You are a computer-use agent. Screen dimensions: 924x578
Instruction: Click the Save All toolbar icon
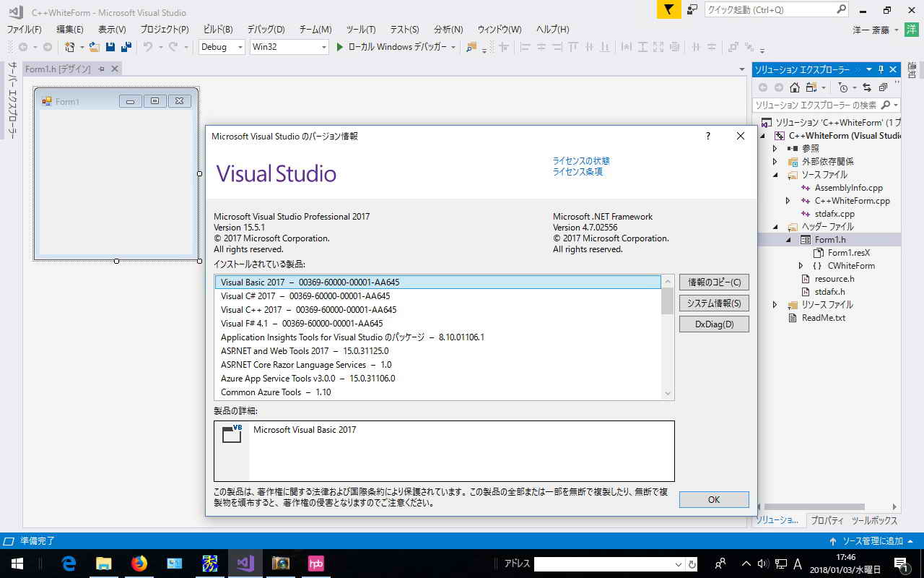click(x=126, y=47)
